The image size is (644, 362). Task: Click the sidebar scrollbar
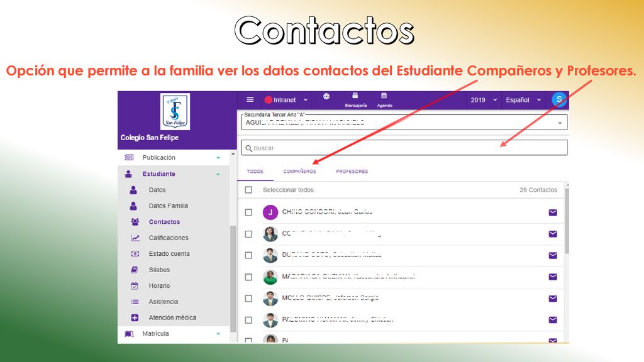click(233, 279)
